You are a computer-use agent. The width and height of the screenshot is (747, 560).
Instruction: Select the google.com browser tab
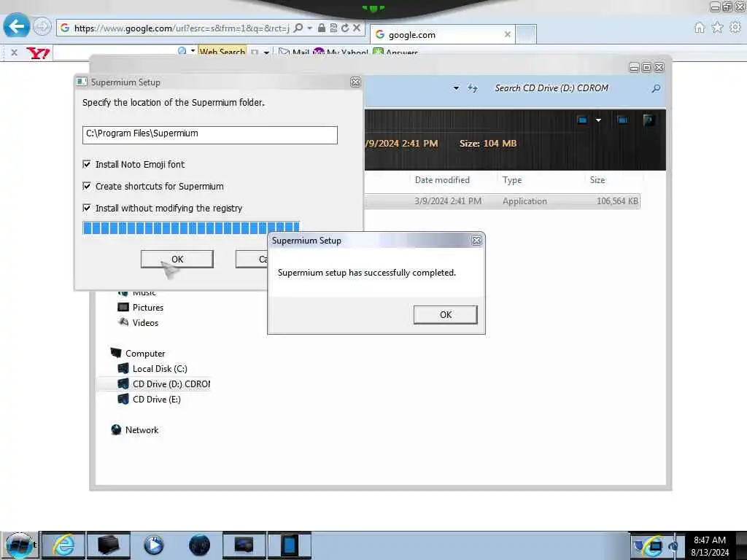click(x=442, y=34)
